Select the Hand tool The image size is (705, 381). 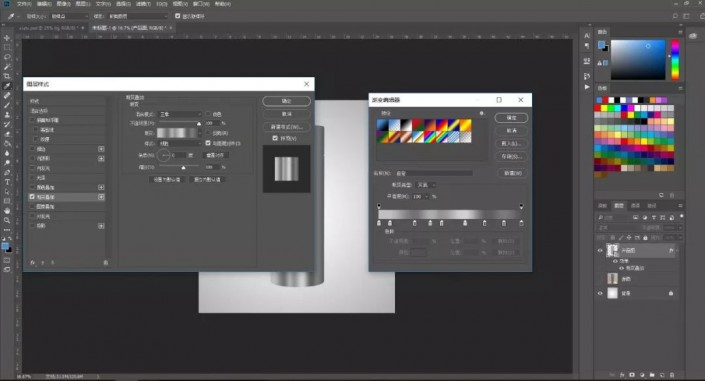click(x=7, y=211)
